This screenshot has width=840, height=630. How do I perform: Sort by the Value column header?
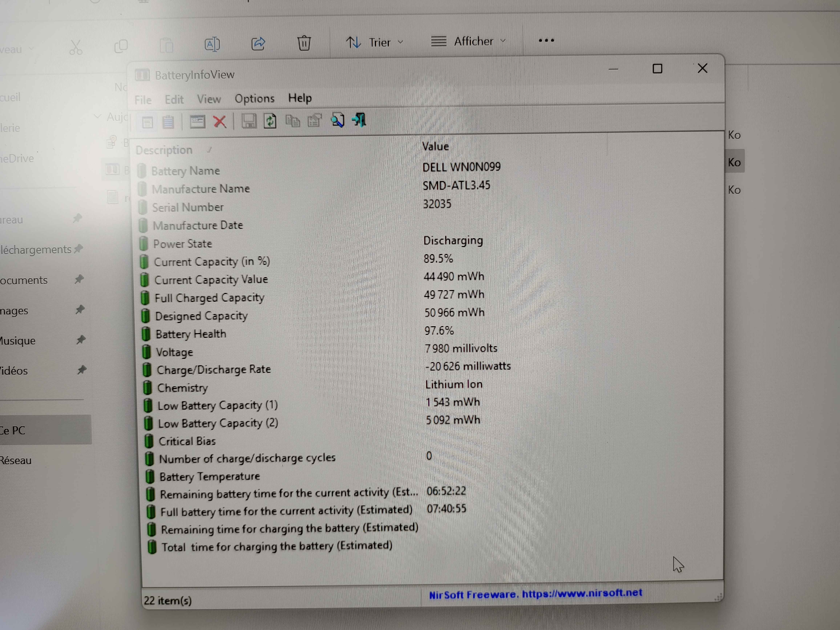click(435, 147)
